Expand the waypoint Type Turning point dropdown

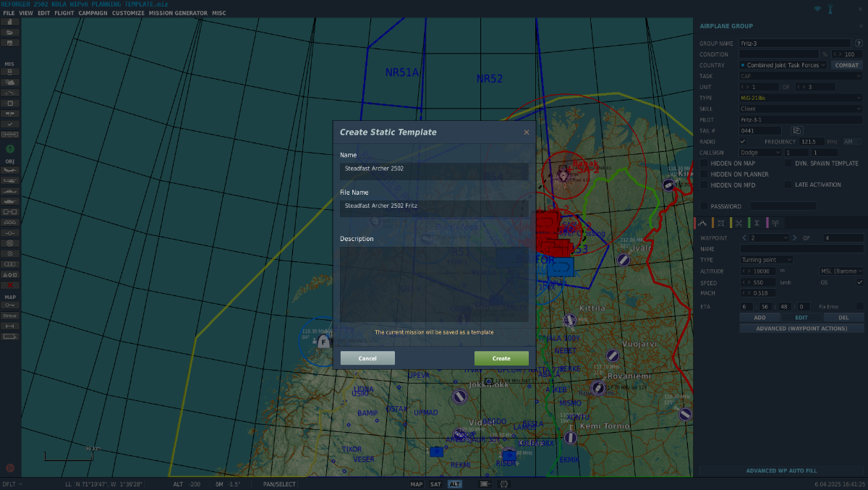click(x=766, y=259)
